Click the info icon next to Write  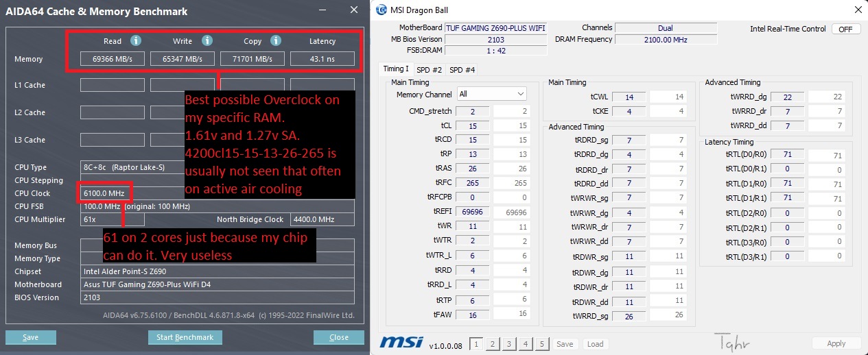207,41
